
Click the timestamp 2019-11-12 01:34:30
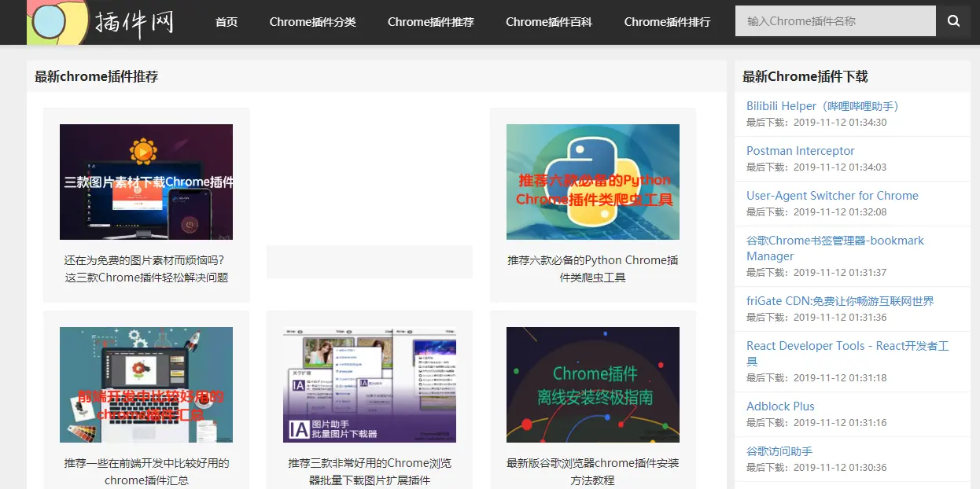pyautogui.click(x=840, y=123)
